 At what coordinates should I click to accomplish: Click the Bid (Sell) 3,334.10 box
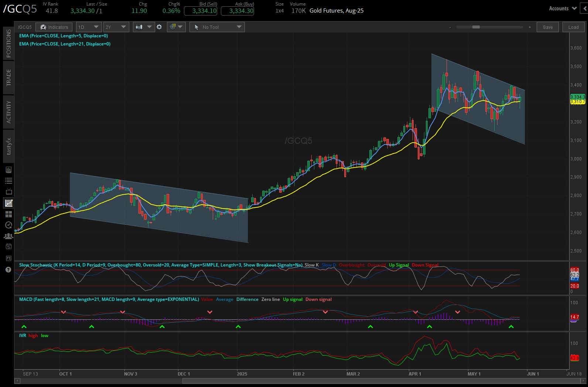tap(201, 11)
